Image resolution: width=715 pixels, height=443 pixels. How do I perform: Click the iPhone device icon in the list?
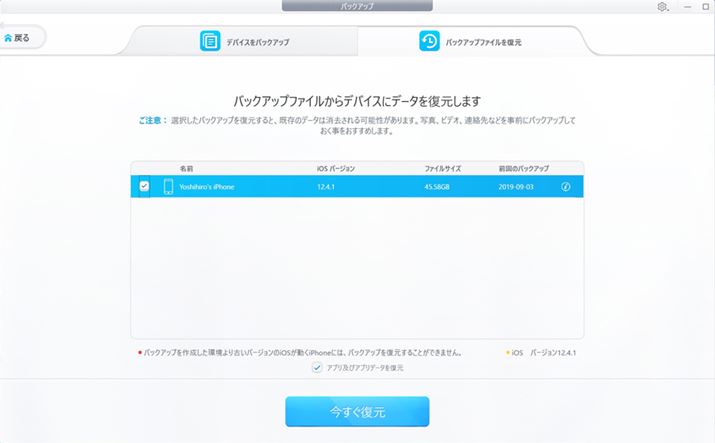tap(168, 186)
